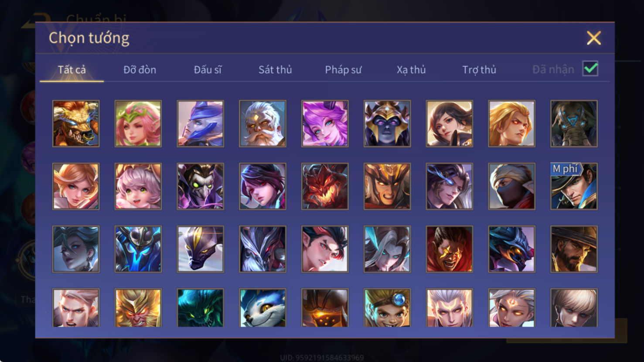Switch to the Đỡ đòn tab
The image size is (644, 362).
(140, 70)
